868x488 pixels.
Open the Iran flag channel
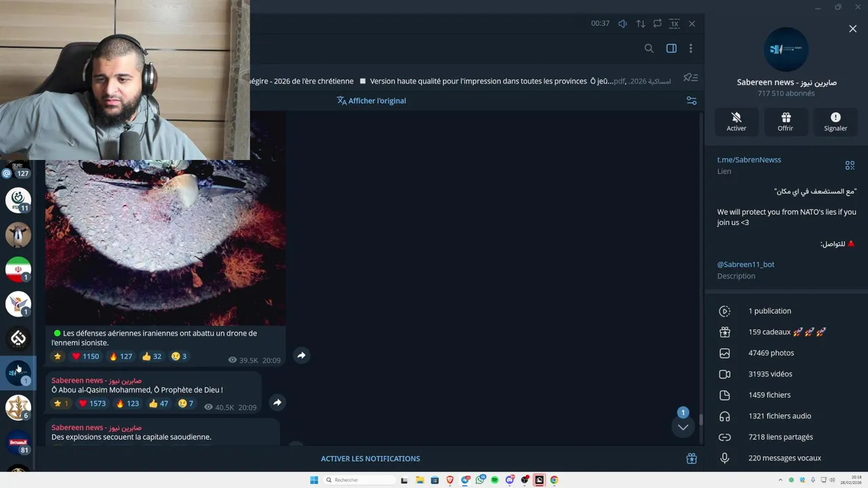pyautogui.click(x=18, y=269)
